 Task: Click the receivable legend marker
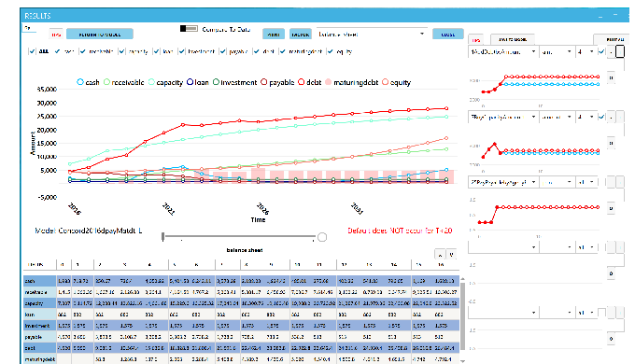(106, 82)
